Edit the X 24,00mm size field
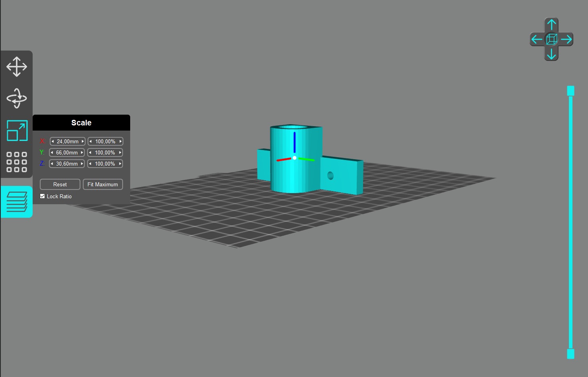The image size is (588, 377). tap(68, 141)
